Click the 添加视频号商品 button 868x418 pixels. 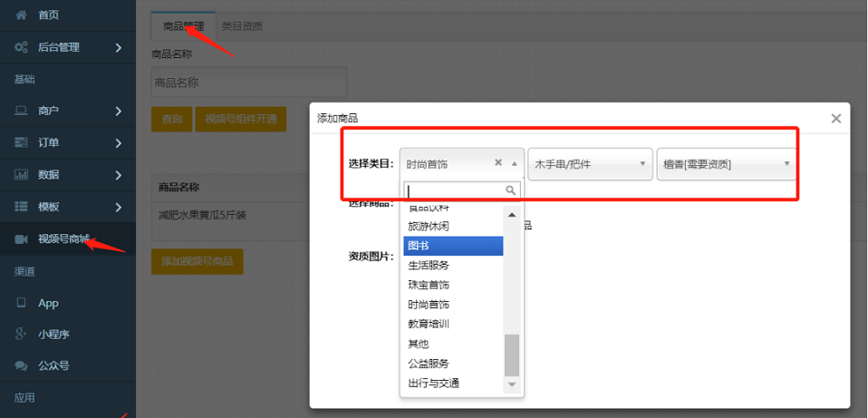click(197, 261)
